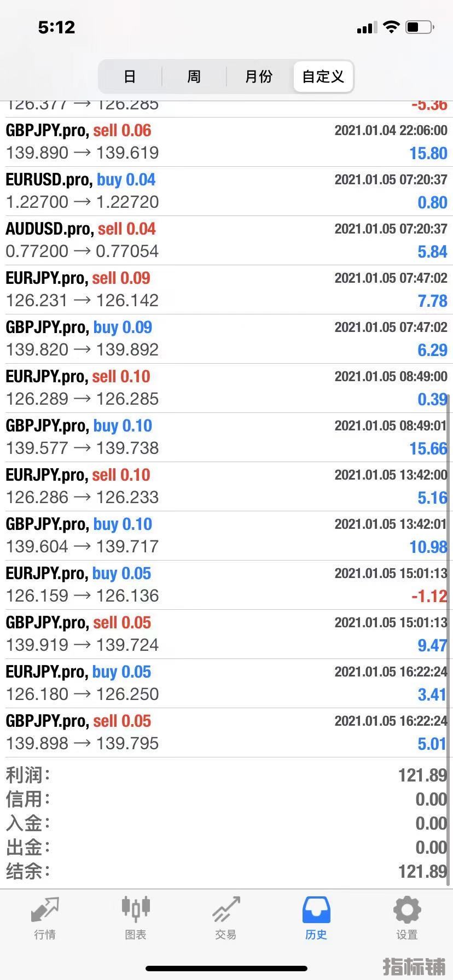Select the 日 day period segment
The height and width of the screenshot is (980, 453).
[130, 77]
